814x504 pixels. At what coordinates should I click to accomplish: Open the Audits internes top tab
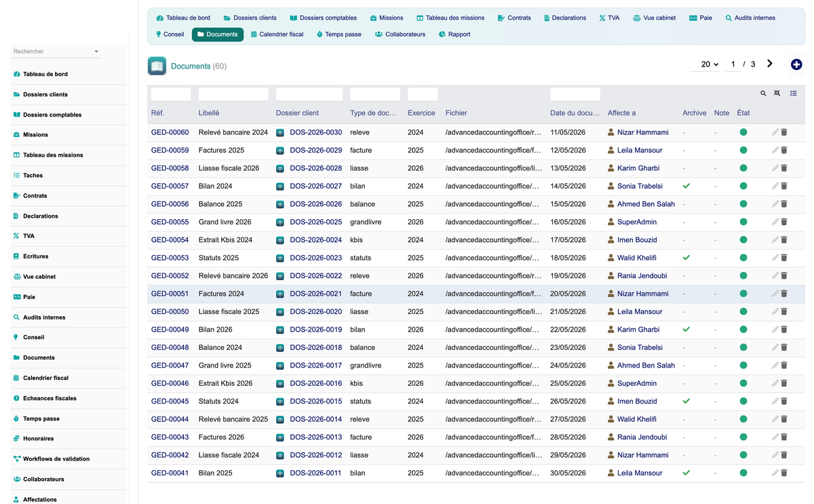pyautogui.click(x=750, y=18)
